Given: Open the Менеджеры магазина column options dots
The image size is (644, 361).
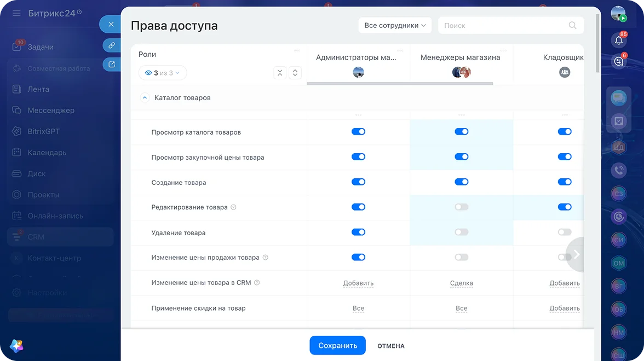Looking at the screenshot, I should tap(503, 50).
